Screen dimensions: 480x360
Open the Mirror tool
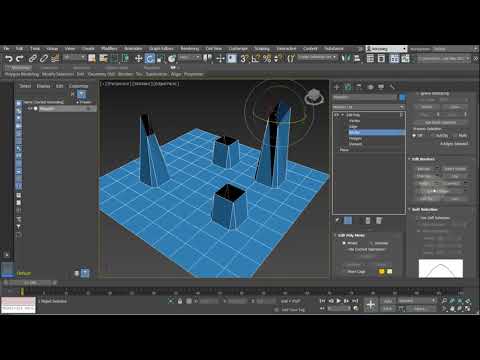pyautogui.click(x=346, y=59)
